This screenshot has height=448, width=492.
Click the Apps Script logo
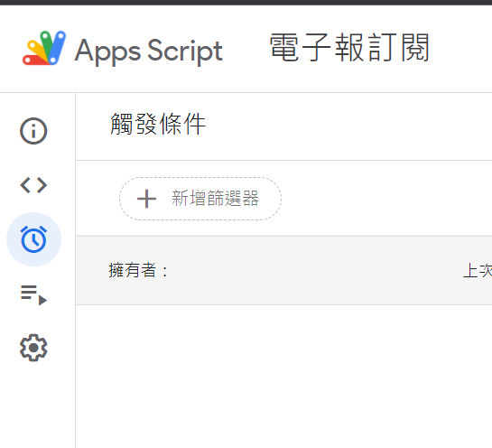pyautogui.click(x=44, y=48)
